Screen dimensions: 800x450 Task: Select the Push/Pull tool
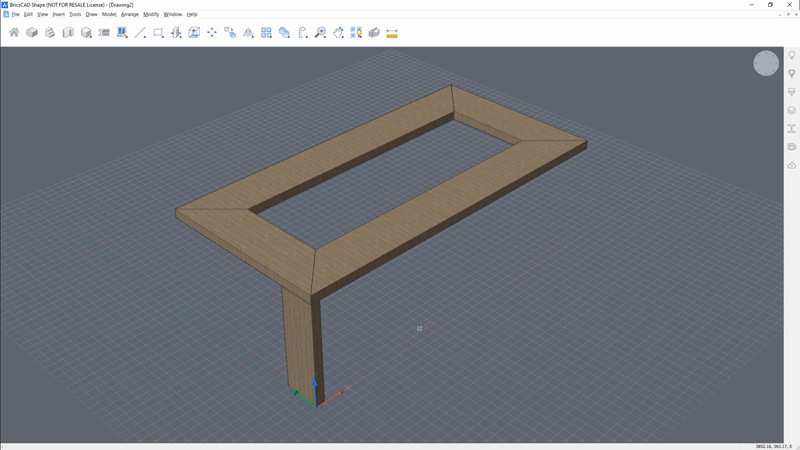[176, 33]
